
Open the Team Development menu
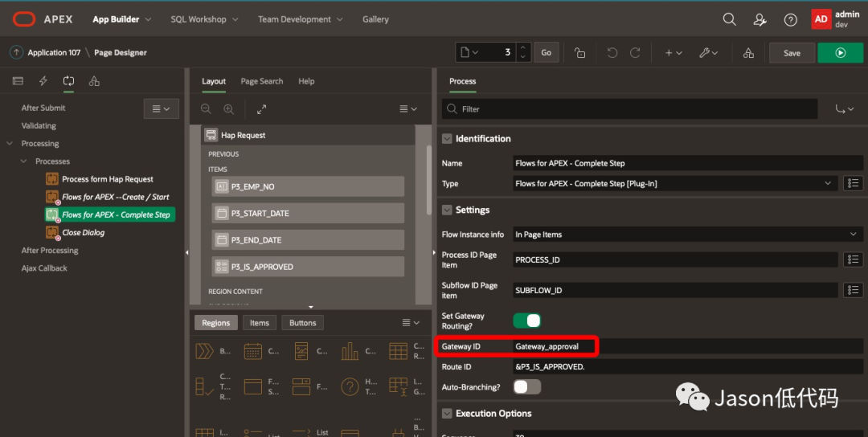300,19
